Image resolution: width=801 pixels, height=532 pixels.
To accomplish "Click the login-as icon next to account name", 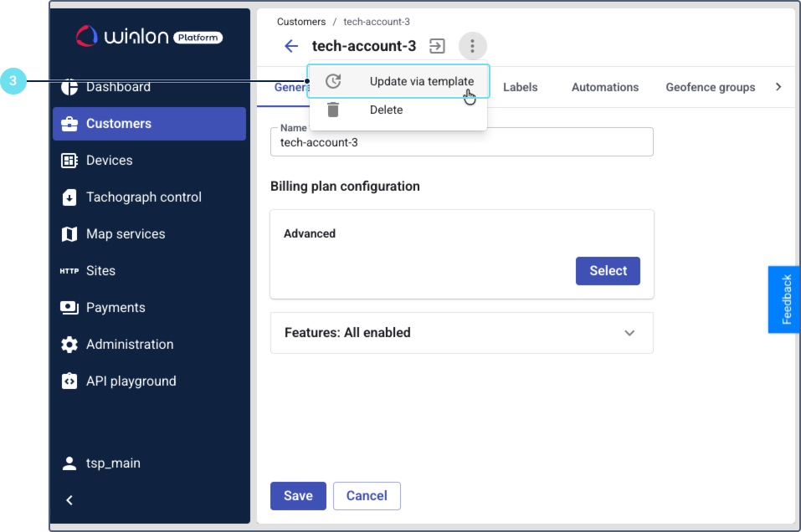I will (x=437, y=46).
